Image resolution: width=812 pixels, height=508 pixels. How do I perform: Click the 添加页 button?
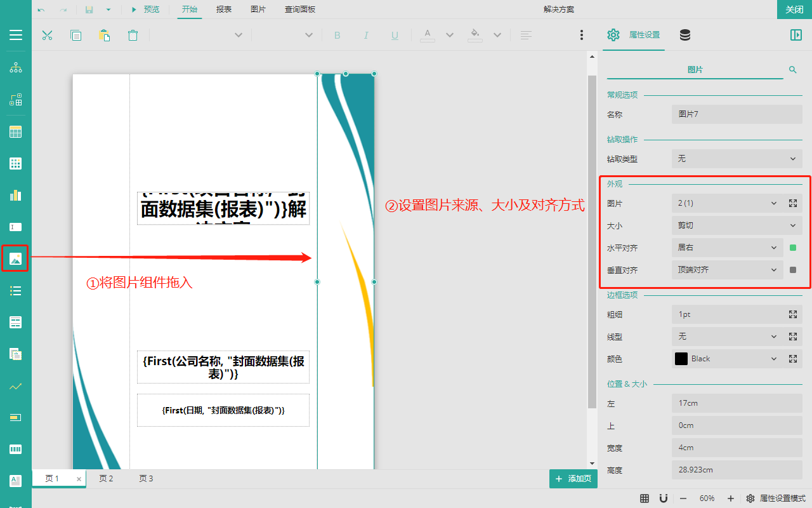[573, 479]
